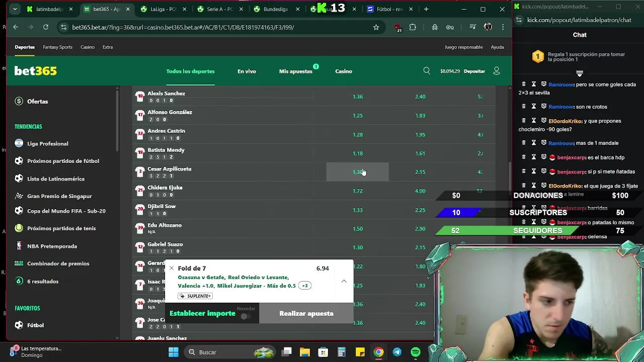Open Extra in top bar

(108, 47)
